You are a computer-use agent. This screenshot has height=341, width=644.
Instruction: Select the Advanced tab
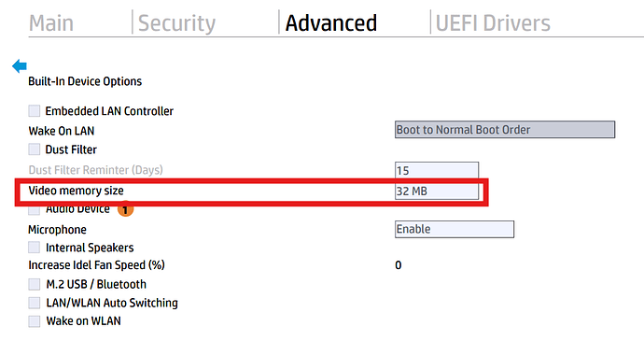[331, 23]
